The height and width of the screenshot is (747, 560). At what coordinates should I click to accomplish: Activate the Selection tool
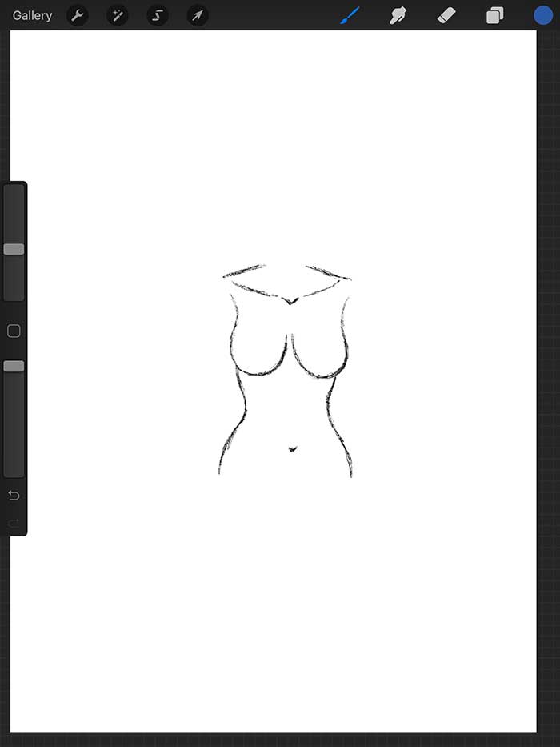tap(157, 16)
